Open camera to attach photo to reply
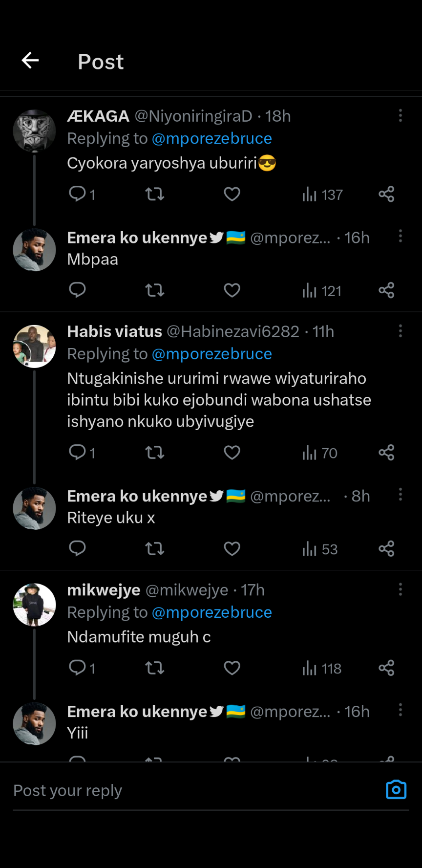The image size is (422, 868). point(396,790)
